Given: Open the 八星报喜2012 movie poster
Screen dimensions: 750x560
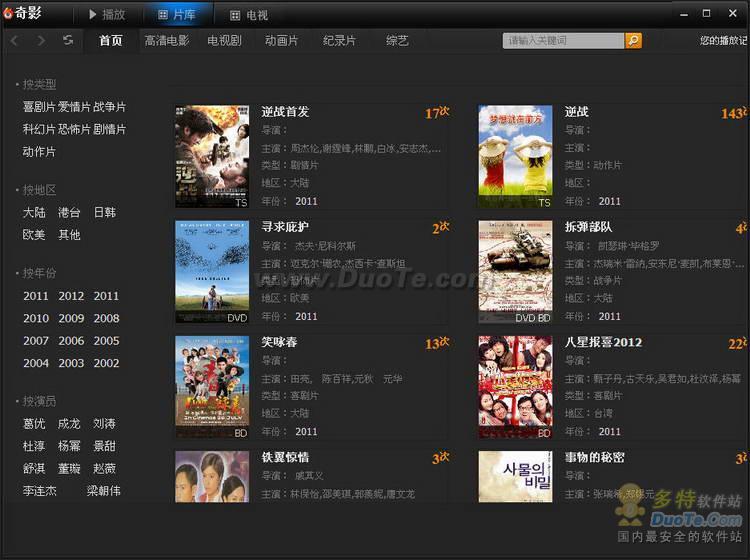Looking at the screenshot, I should 515,387.
